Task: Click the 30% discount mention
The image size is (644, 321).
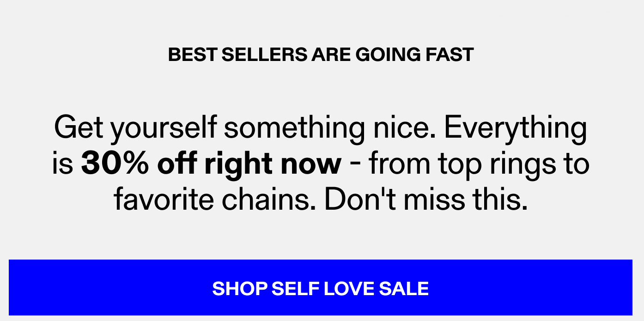Action: tap(115, 163)
